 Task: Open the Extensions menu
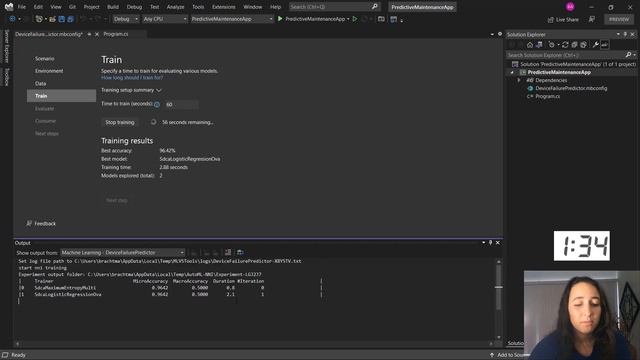tap(224, 7)
